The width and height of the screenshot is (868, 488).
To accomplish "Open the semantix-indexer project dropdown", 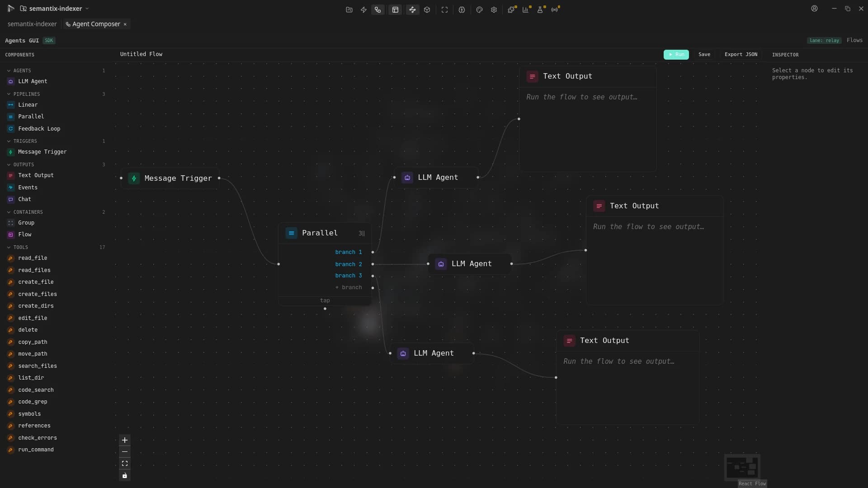I will (55, 9).
